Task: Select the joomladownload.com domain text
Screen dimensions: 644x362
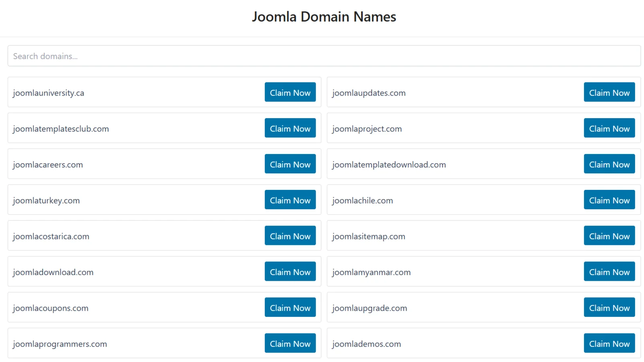Action: tap(53, 272)
